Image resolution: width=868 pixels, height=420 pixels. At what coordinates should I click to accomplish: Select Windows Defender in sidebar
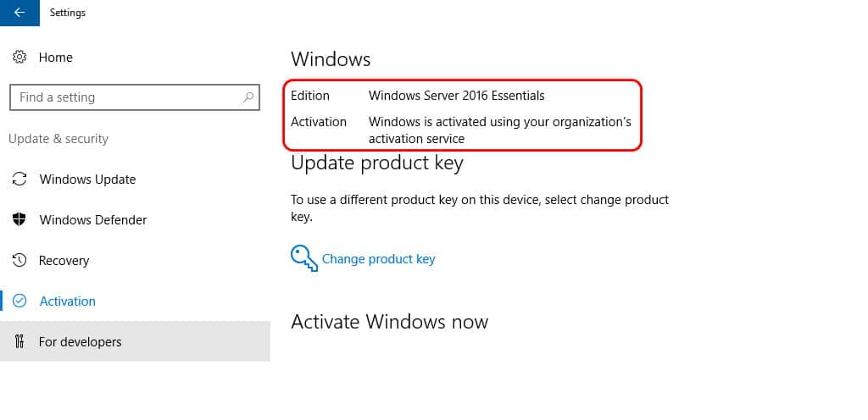(135, 219)
